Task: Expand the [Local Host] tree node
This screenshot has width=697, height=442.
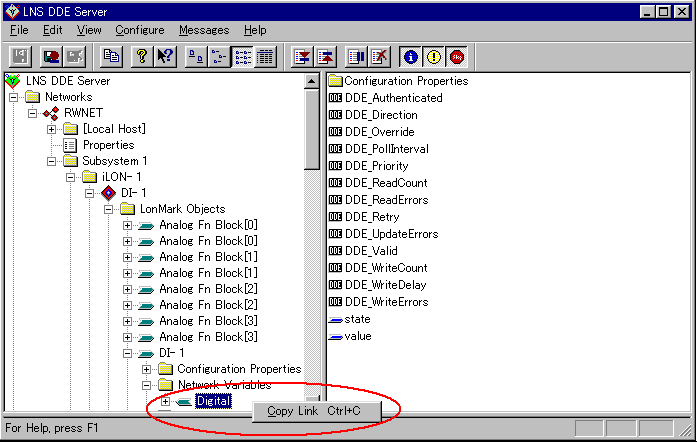Action: pyautogui.click(x=51, y=129)
